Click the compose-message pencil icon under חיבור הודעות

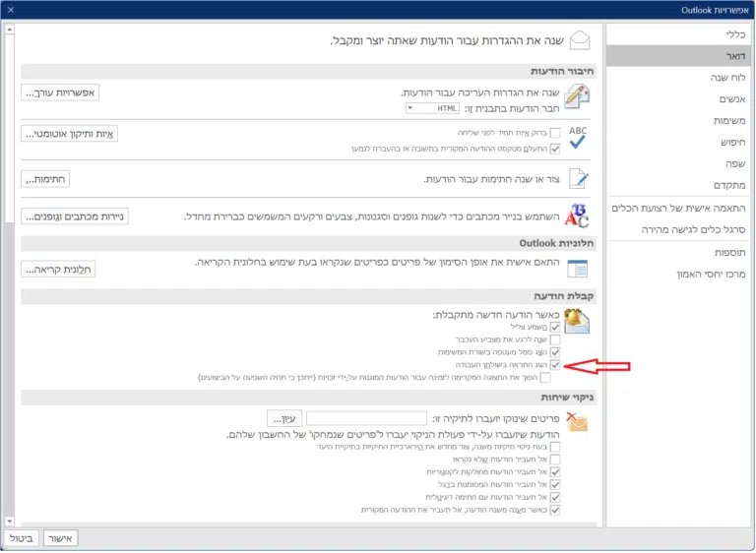click(577, 96)
